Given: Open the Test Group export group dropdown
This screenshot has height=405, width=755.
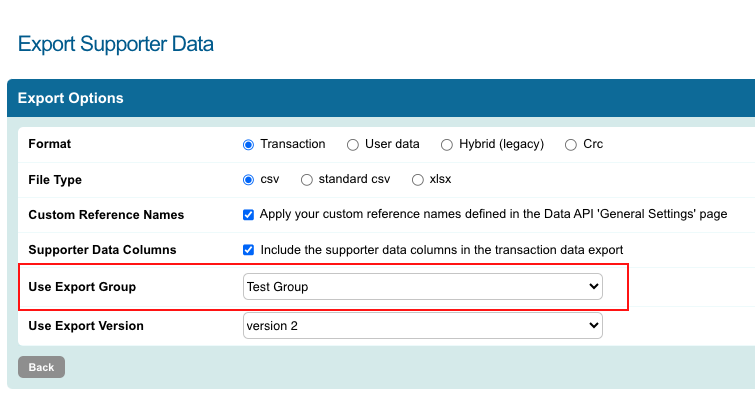Looking at the screenshot, I should (x=422, y=287).
